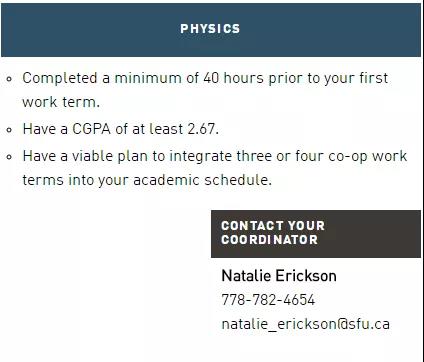Click the natalie_erickson@sfu.ca email link
The image size is (424, 362).
306,324
